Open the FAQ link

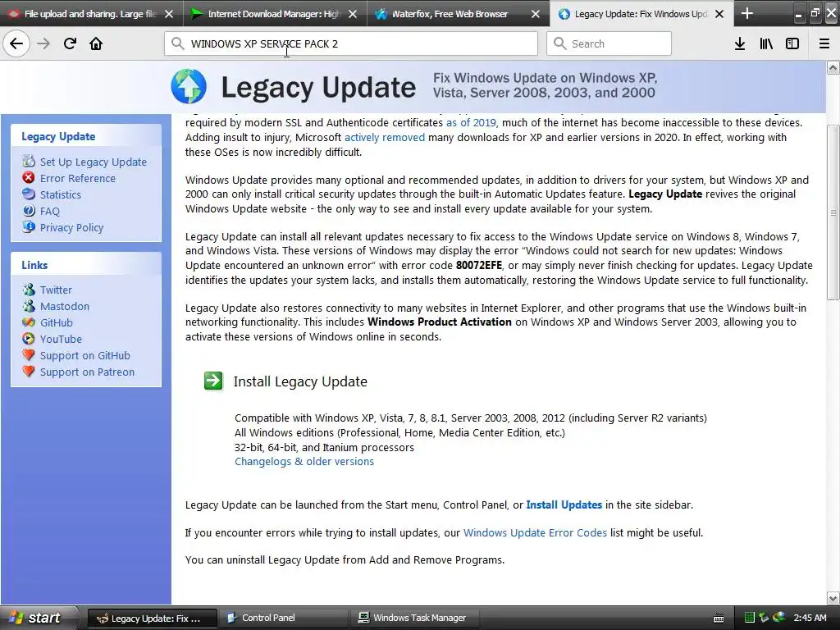point(50,211)
